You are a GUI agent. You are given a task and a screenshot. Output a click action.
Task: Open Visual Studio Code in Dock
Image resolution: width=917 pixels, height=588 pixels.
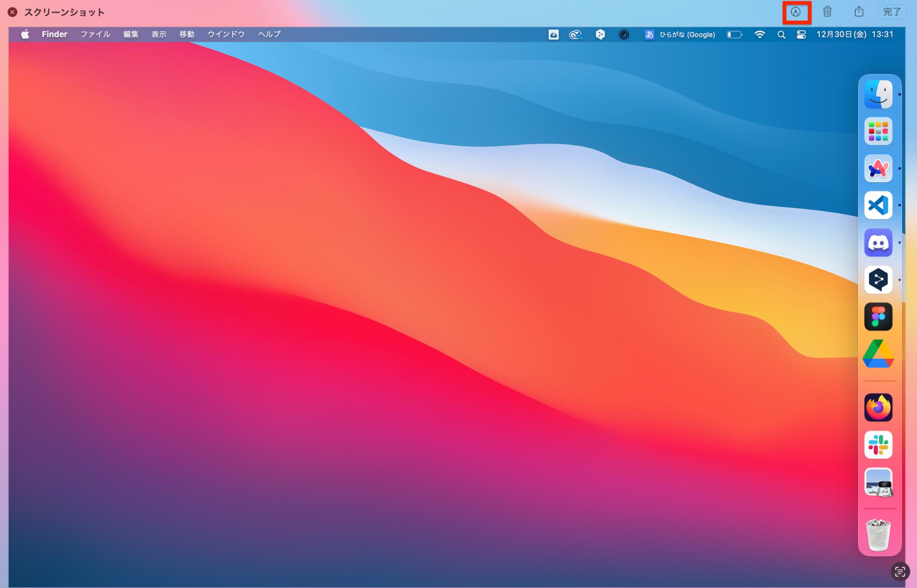pos(878,205)
